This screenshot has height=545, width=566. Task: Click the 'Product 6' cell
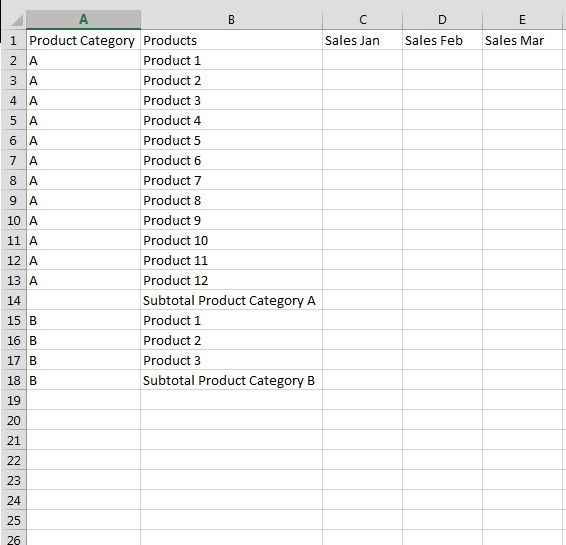[231, 160]
